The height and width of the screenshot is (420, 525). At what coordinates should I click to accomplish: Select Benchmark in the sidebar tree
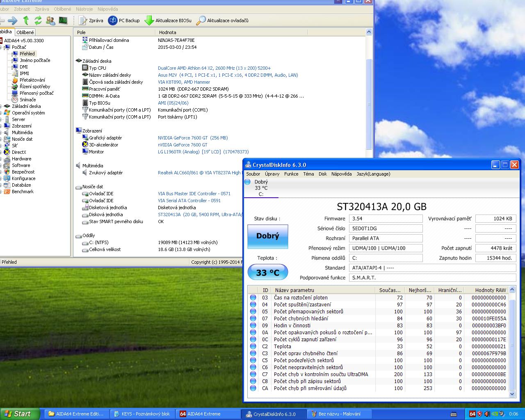[x=23, y=192]
